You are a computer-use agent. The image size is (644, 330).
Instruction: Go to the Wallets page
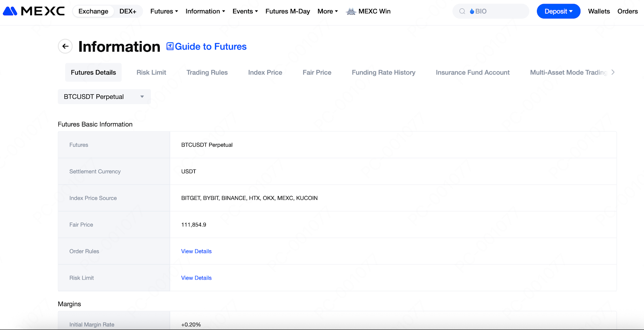(x=599, y=11)
